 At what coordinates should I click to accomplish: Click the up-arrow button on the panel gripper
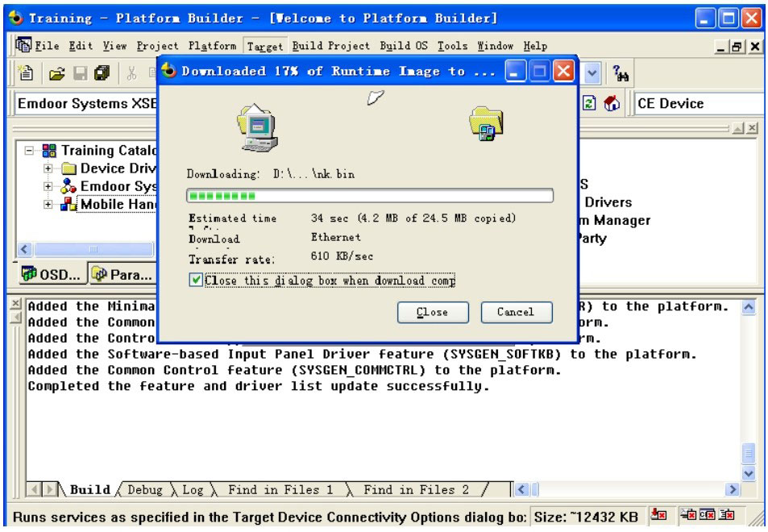[x=738, y=128]
